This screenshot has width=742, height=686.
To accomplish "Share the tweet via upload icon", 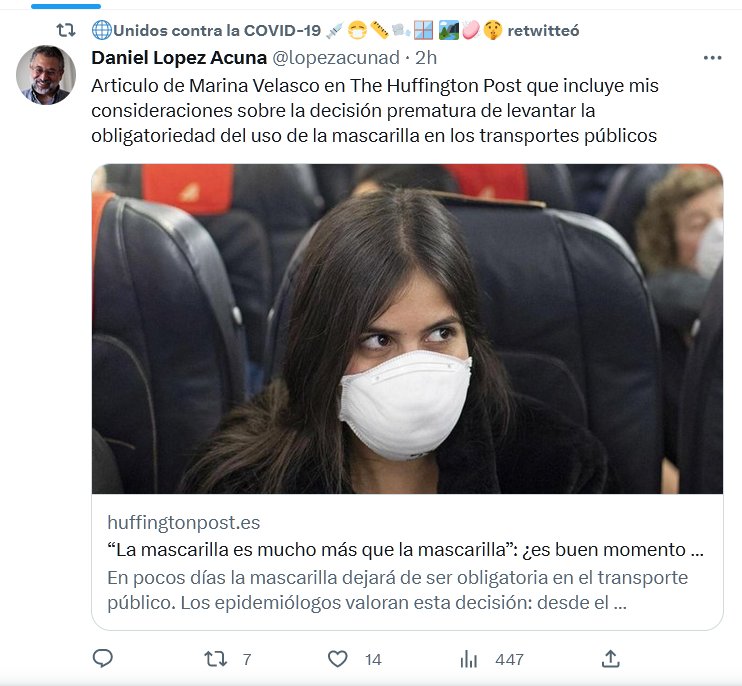I will pos(610,659).
